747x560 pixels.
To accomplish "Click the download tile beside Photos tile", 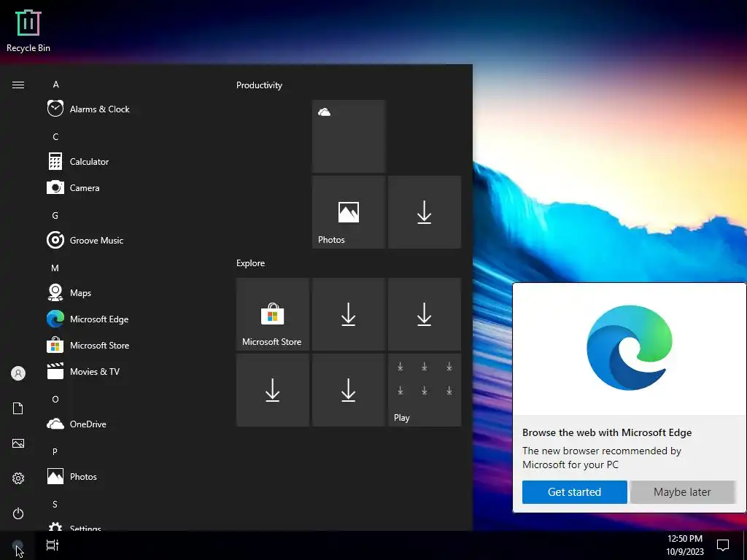I will click(x=425, y=212).
